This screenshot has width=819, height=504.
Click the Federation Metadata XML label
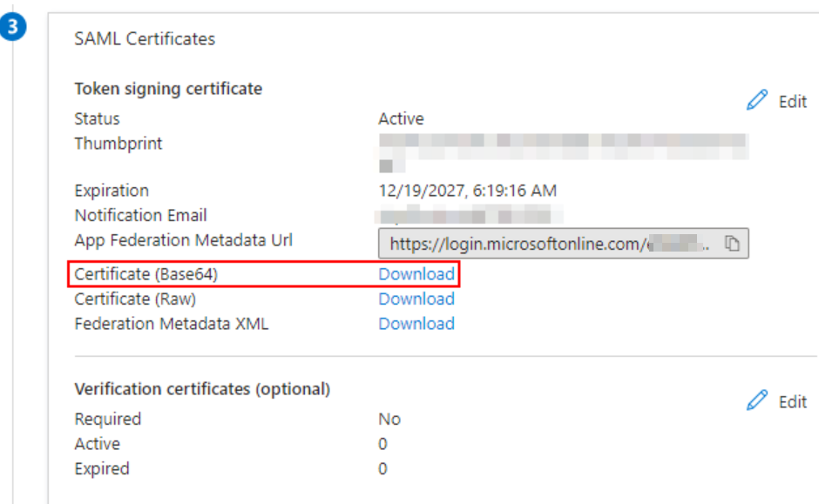[172, 324]
